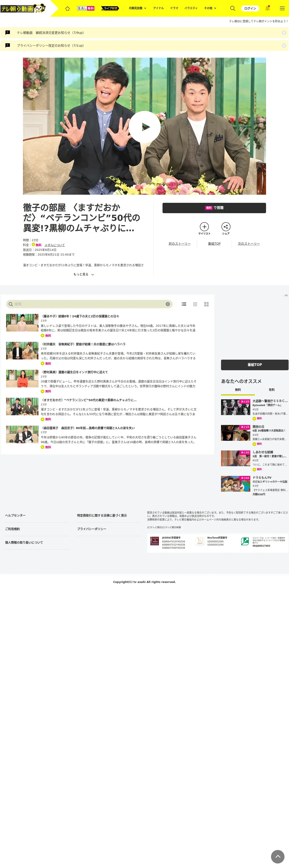The width and height of the screenshot is (289, 868).
Task: Open 藤あや子 episode thumbnail
Action: click(x=22, y=323)
